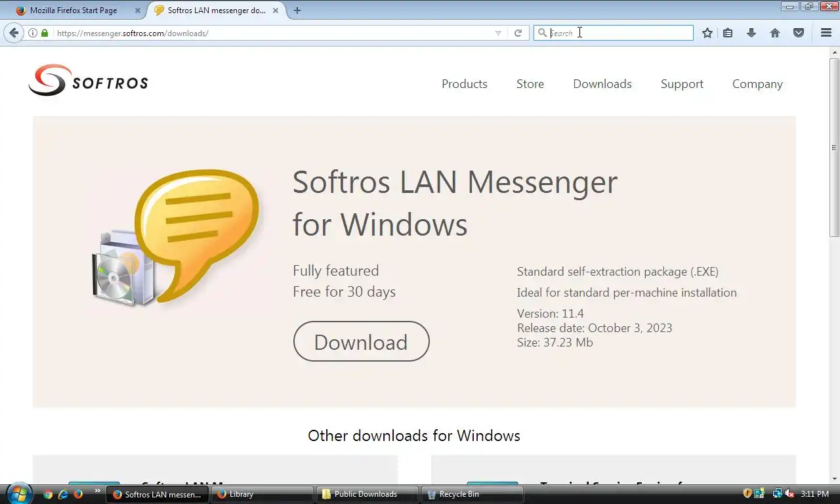Open the Products menu
The height and width of the screenshot is (504, 840).
[465, 84]
